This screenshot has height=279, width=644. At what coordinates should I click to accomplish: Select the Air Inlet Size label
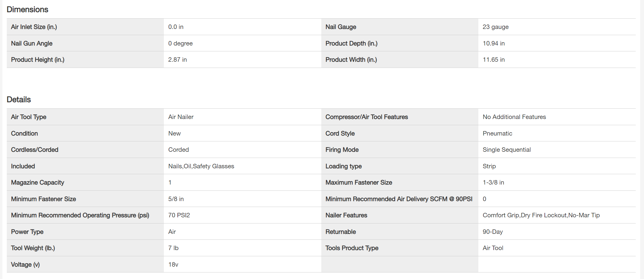click(x=34, y=27)
